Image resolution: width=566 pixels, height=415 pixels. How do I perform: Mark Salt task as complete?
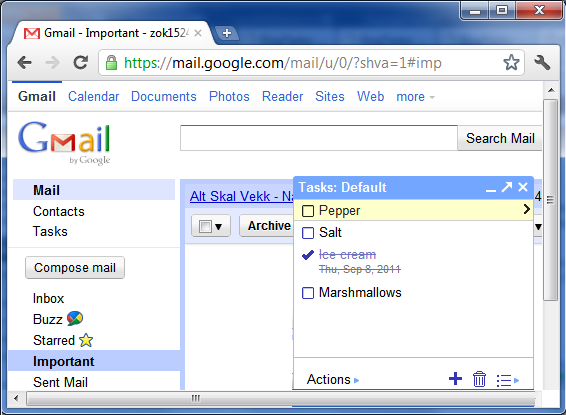pos(308,233)
